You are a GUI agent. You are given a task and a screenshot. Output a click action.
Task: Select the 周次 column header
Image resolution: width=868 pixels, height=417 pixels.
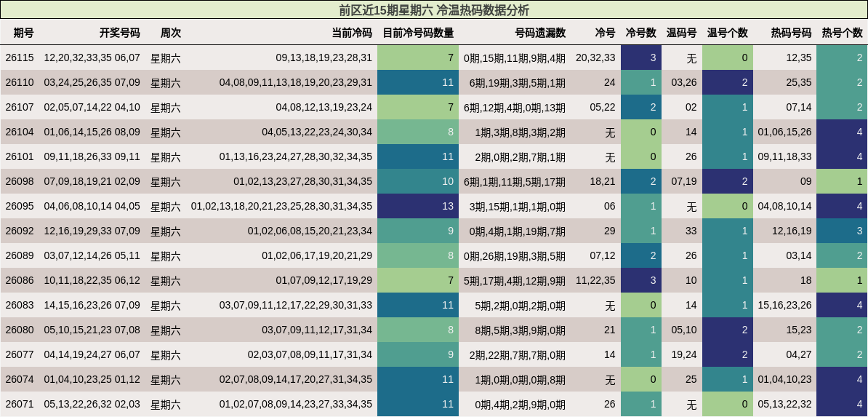(171, 33)
